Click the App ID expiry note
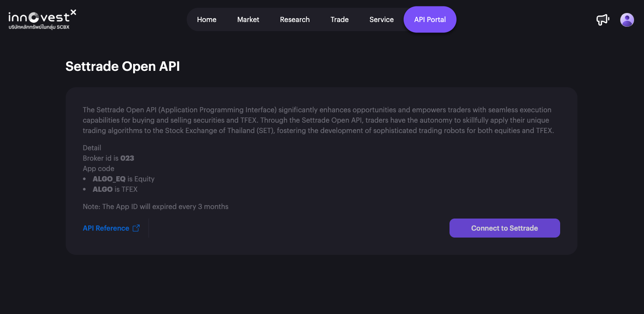Image resolution: width=644 pixels, height=314 pixels. coord(156,206)
